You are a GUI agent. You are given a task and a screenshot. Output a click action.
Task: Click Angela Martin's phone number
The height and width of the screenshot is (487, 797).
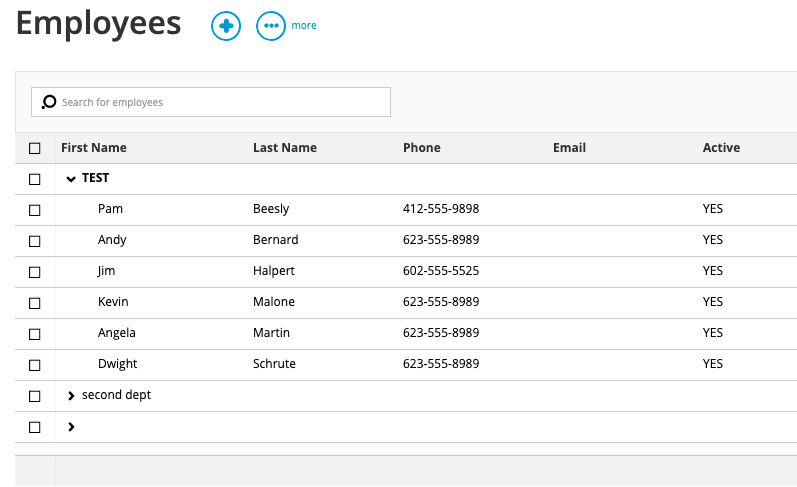click(441, 332)
